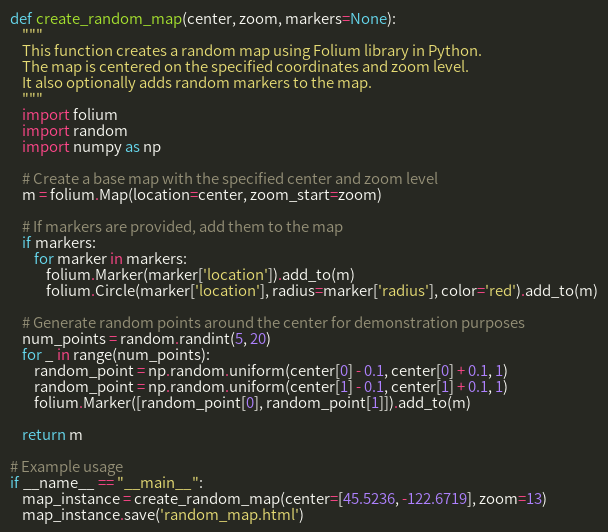The width and height of the screenshot is (608, 532).
Task: Click the 'if markers:' line
Action: click(x=59, y=243)
